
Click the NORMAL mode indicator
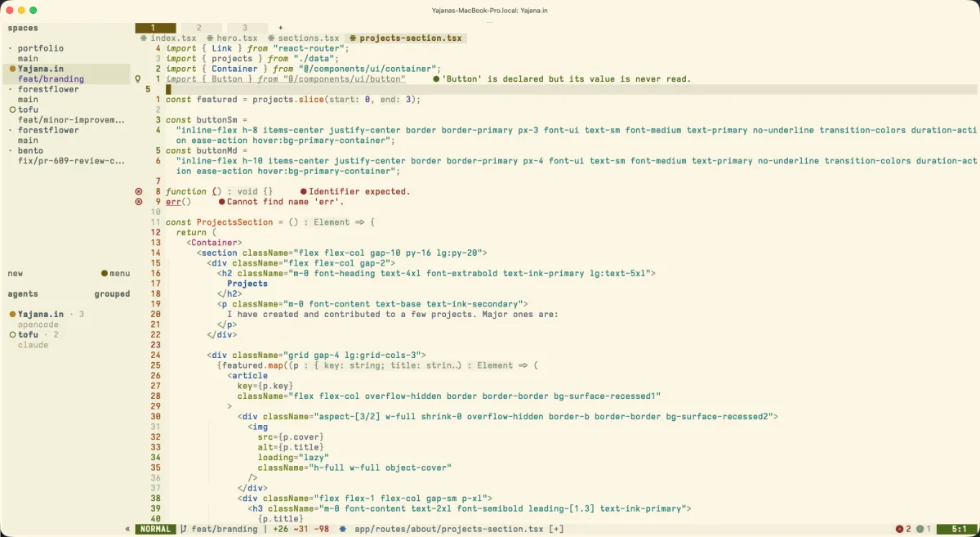tap(155, 529)
